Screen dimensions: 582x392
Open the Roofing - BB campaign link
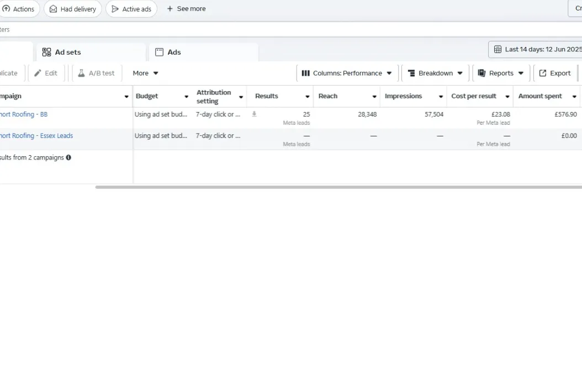[24, 114]
